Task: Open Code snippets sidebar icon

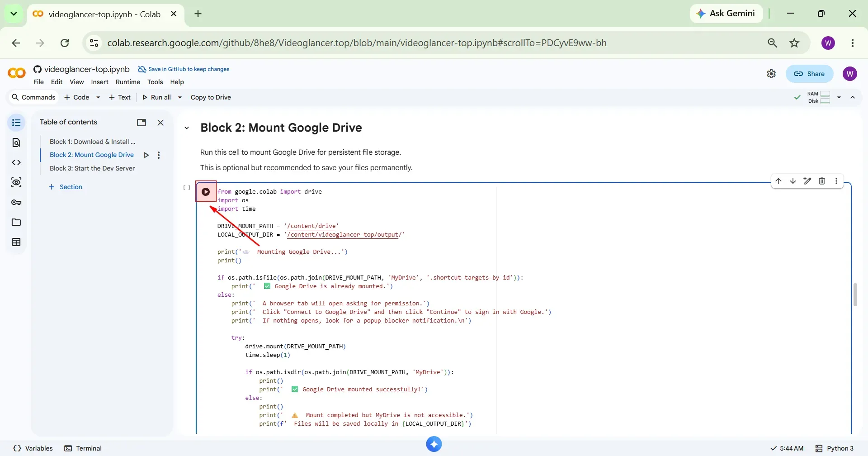Action: pyautogui.click(x=16, y=162)
